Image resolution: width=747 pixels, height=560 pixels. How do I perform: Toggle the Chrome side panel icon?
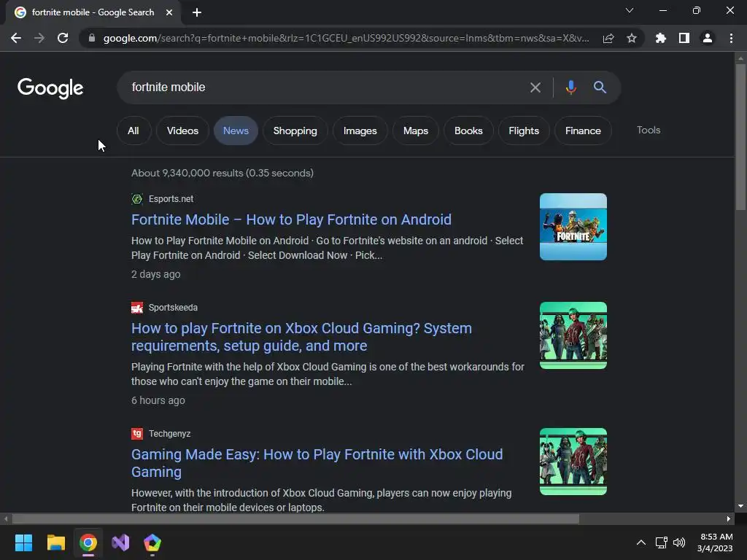point(684,38)
